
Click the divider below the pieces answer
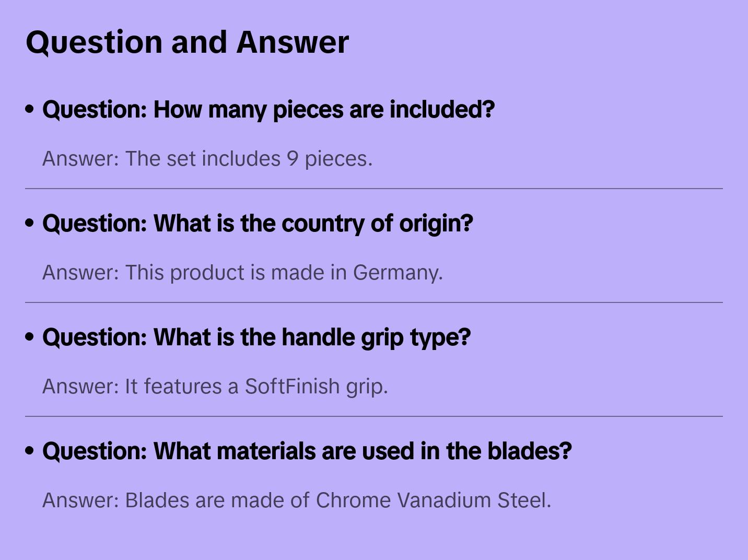[x=374, y=189]
